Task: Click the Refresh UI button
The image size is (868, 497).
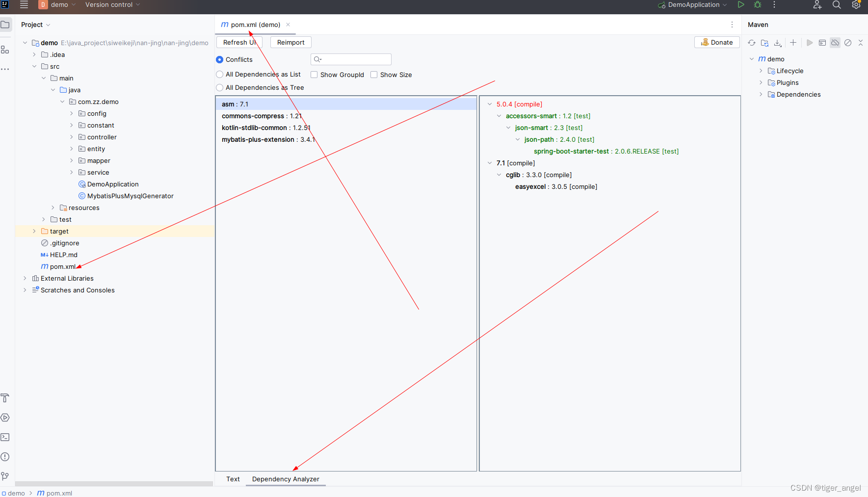Action: point(239,42)
